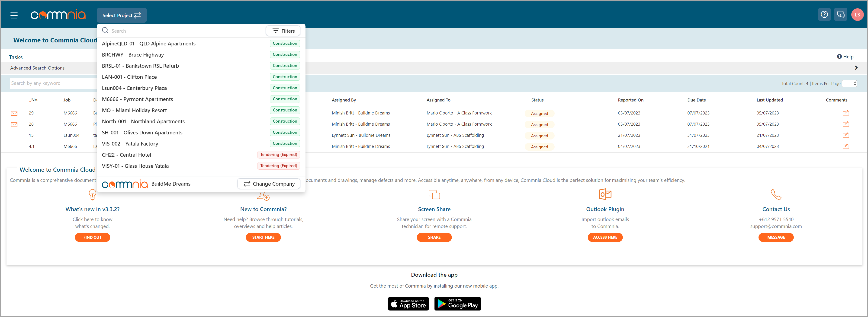Sort tasks by No. column
The height and width of the screenshot is (317, 868).
34,100
